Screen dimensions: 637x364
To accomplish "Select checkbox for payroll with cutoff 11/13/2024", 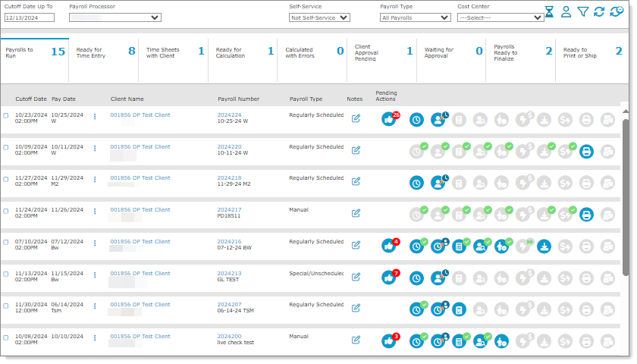I will tap(6, 274).
